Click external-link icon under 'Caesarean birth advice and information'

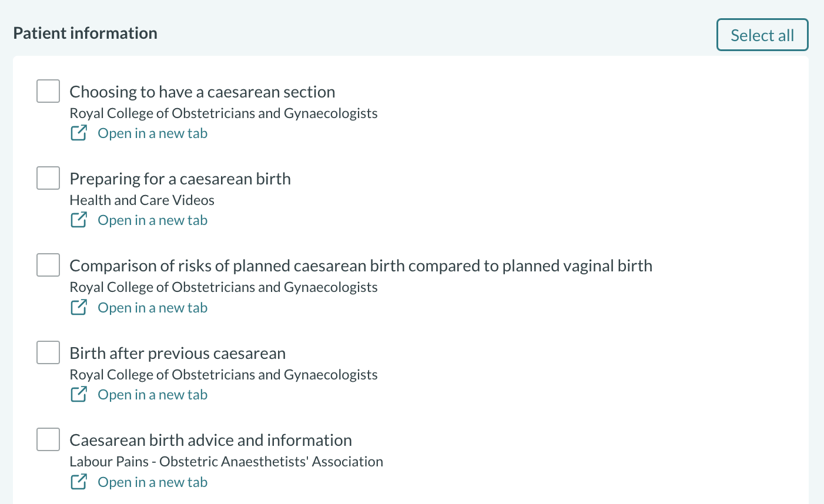79,482
